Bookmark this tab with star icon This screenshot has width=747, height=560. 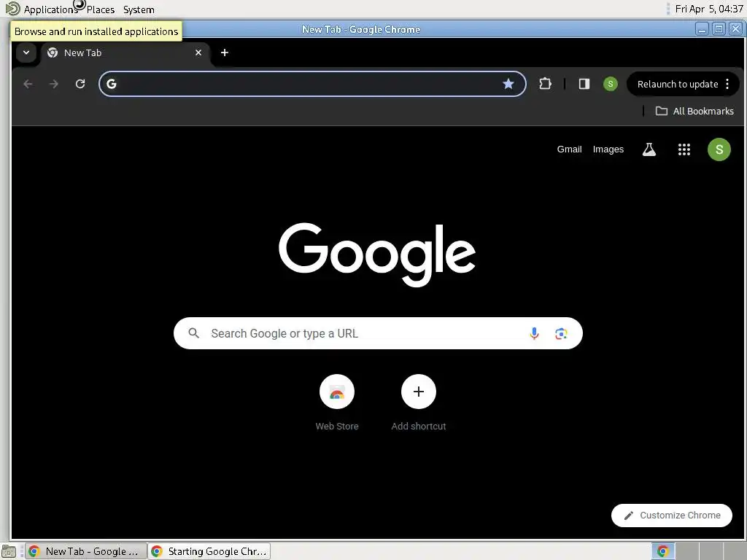point(508,84)
